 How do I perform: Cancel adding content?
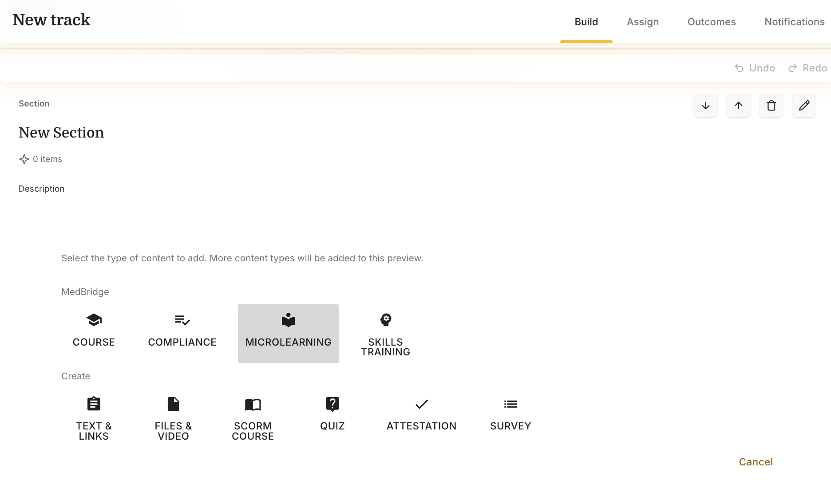(756, 462)
